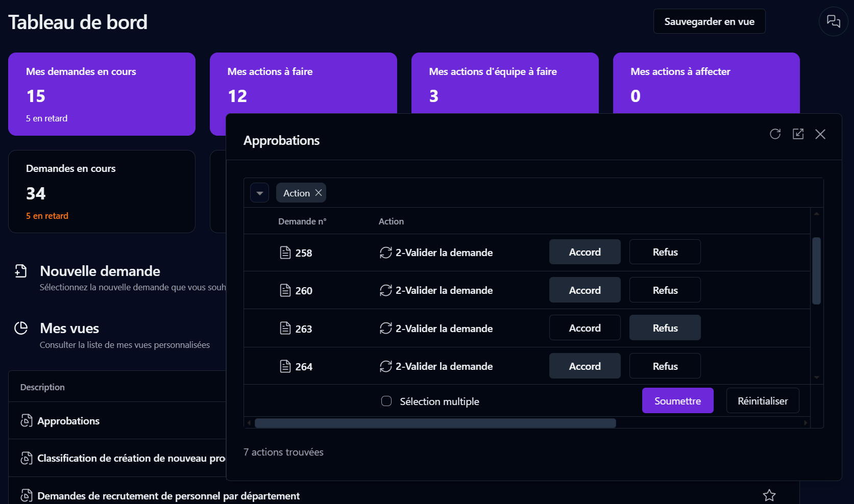The image size is (854, 504).
Task: Open the Approbations view in the list
Action: click(x=68, y=421)
